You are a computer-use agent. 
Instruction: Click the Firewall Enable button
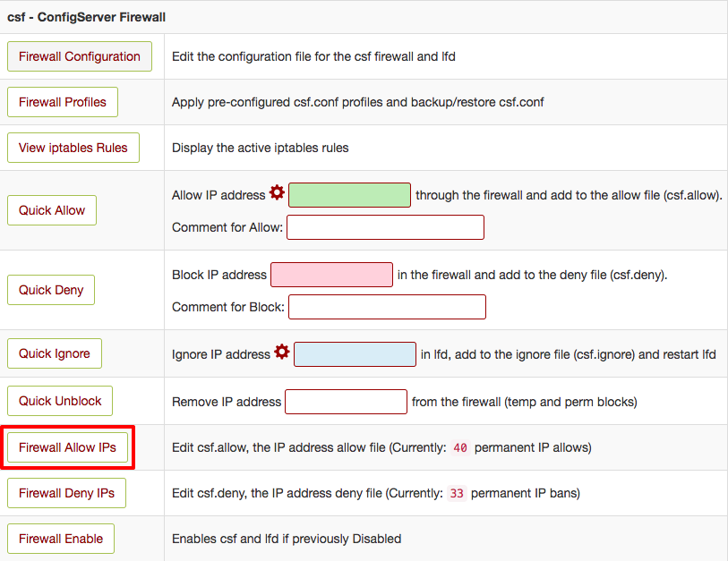click(x=61, y=539)
